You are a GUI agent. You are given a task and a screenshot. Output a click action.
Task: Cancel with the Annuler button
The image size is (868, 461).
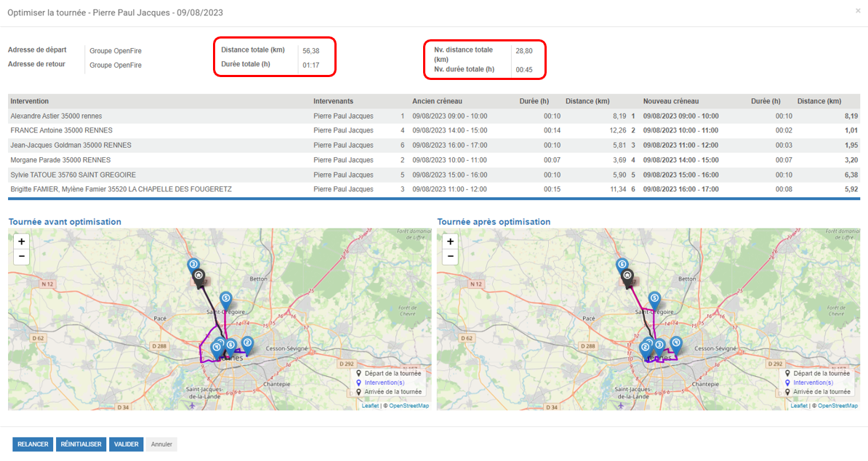click(161, 444)
